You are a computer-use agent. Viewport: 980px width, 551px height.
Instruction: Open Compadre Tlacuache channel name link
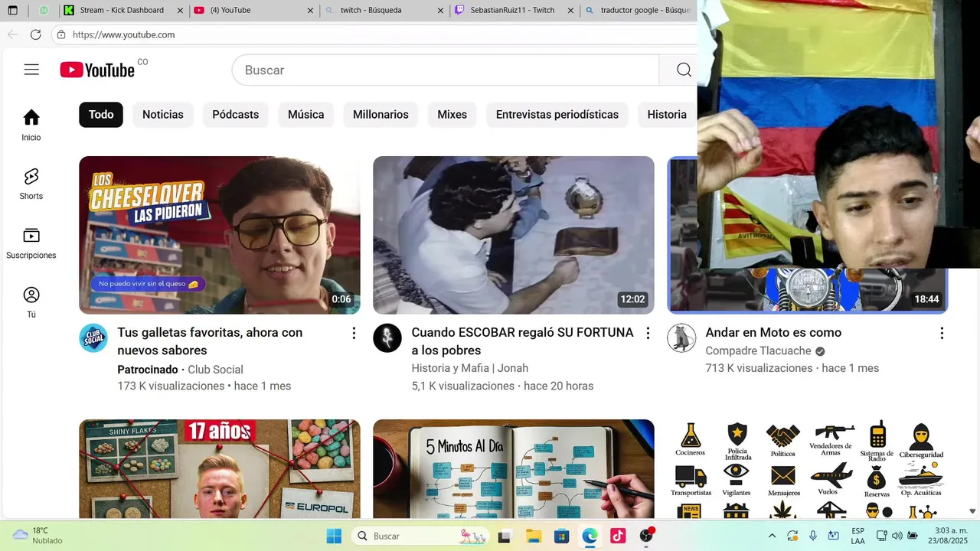pos(758,351)
